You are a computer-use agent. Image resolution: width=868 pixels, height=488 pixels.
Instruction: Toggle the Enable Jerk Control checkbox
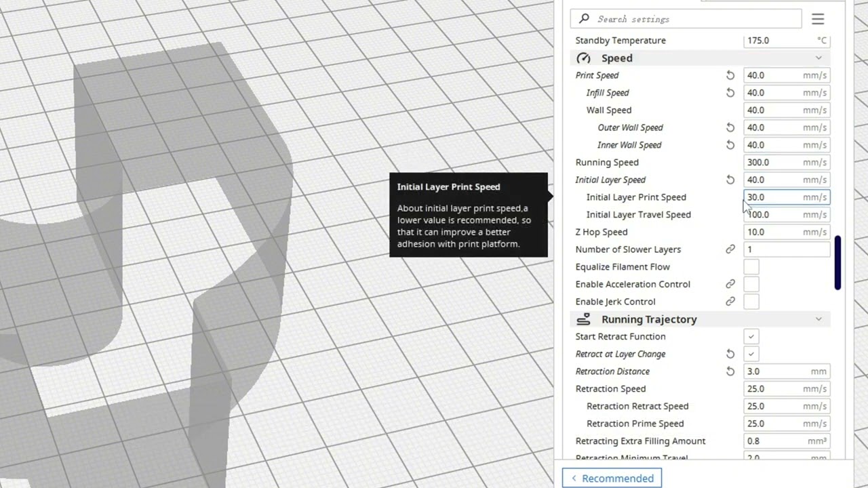[x=751, y=302]
